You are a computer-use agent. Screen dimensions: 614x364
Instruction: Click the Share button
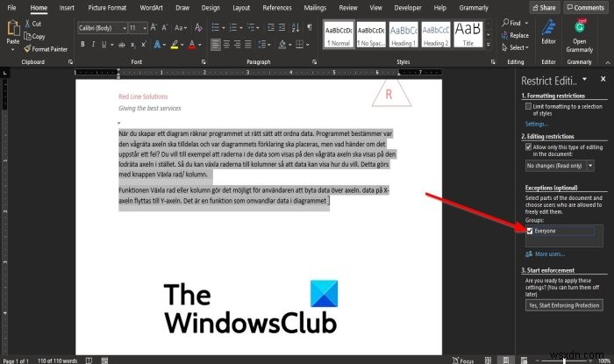coord(545,7)
